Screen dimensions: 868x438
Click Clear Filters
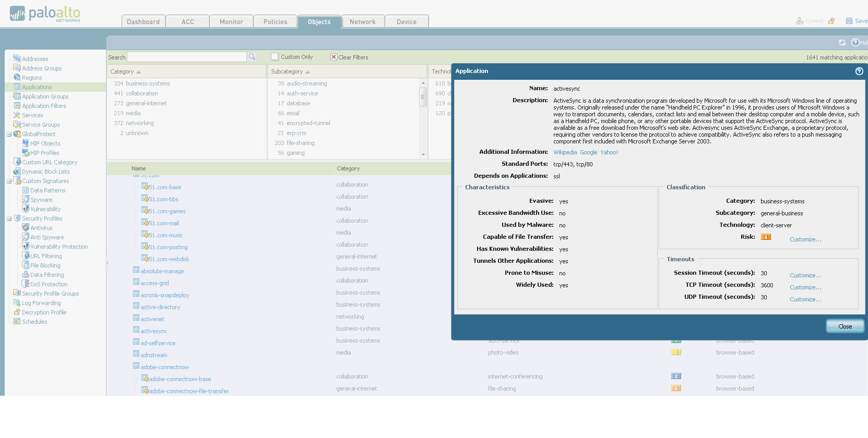pos(349,57)
